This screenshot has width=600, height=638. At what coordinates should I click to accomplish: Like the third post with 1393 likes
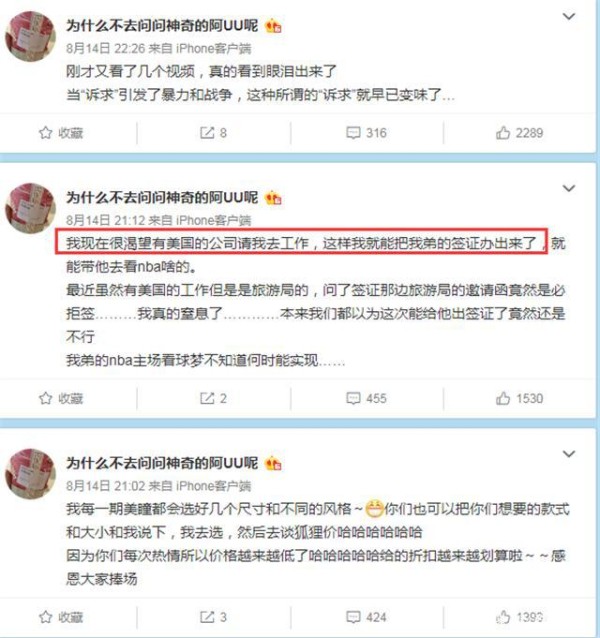(519, 617)
